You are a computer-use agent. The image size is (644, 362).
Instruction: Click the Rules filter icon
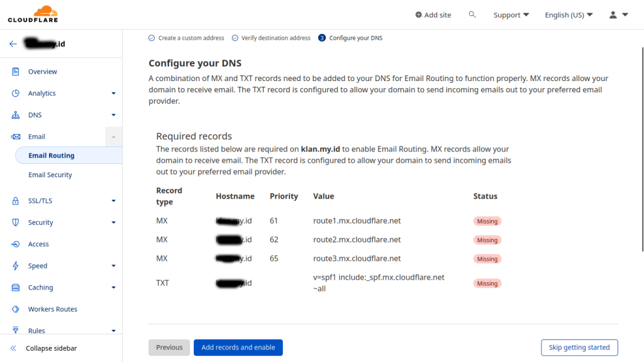point(16,329)
